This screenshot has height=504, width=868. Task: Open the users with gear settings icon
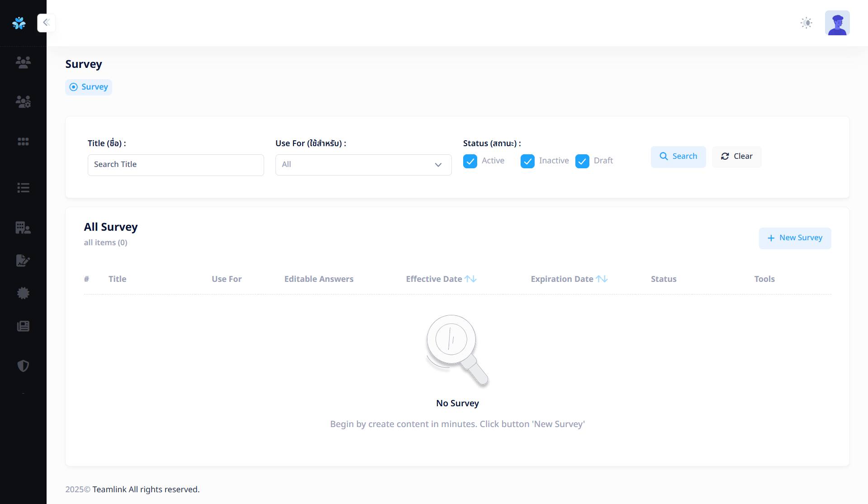coord(23,102)
